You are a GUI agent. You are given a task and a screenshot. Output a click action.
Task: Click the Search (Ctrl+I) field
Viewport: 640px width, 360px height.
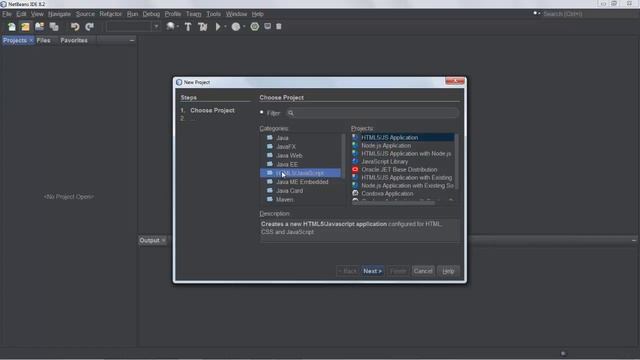click(x=589, y=14)
